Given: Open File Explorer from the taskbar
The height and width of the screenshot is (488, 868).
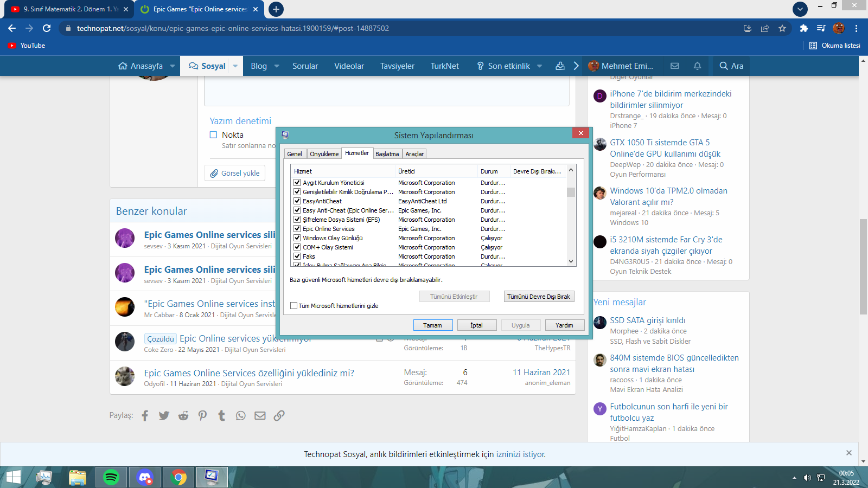Looking at the screenshot, I should (78, 477).
